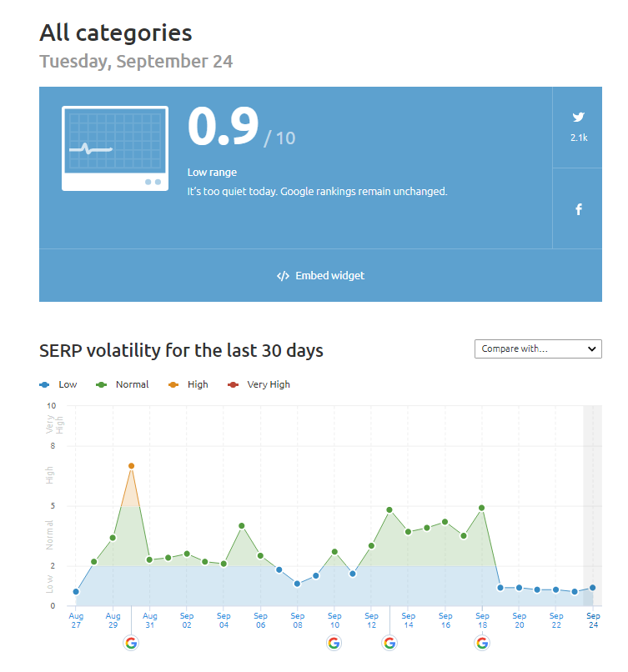Click the Google update marker near Sep 13
This screenshot has width=628, height=672.
tap(389, 642)
